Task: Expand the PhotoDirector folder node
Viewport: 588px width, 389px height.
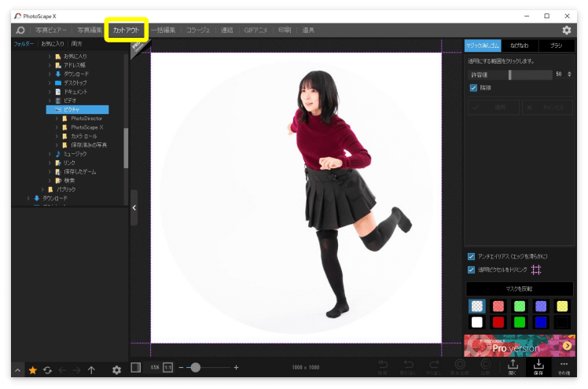Action: pyautogui.click(x=57, y=119)
